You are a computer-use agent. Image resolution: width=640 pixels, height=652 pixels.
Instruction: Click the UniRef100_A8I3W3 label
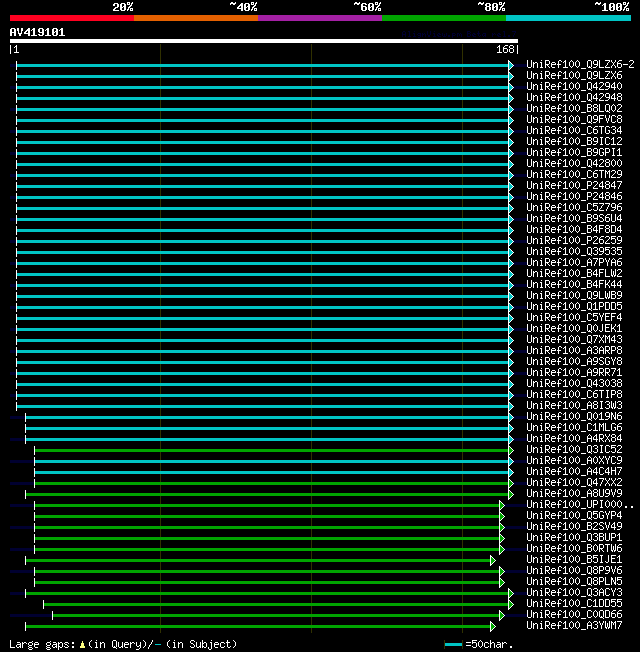point(574,406)
